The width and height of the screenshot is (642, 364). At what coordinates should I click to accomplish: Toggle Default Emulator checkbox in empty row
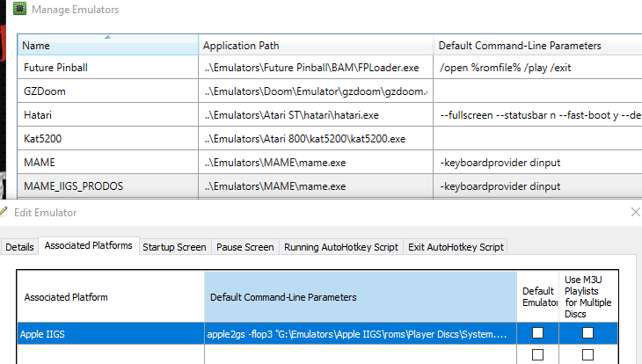[x=537, y=354]
